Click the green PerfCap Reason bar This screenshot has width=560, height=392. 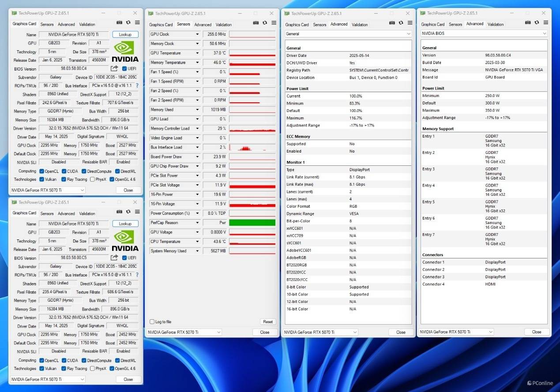pyautogui.click(x=252, y=223)
